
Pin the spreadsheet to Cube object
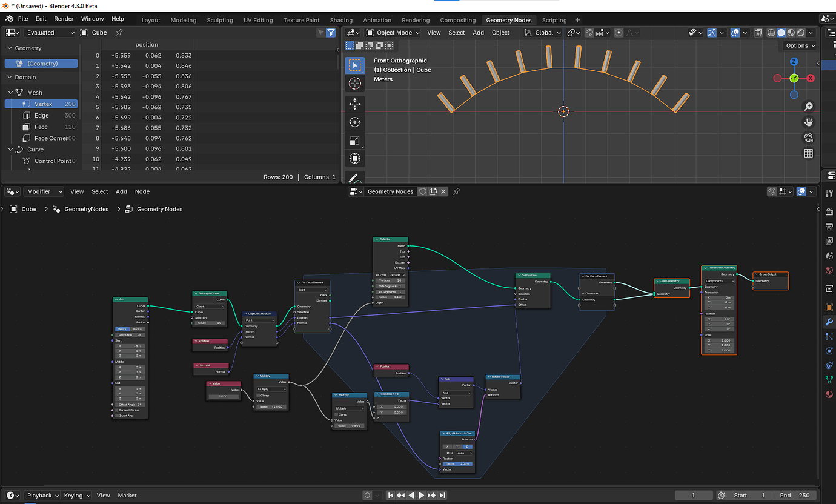(x=119, y=33)
